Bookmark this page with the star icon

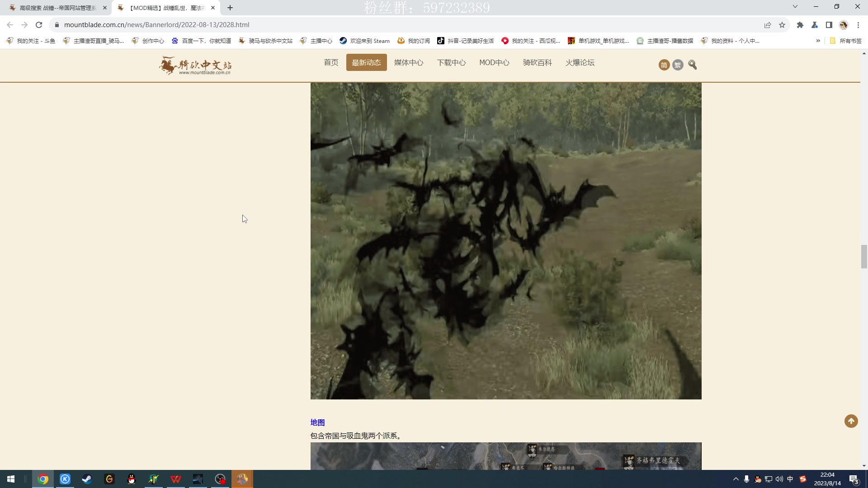tap(782, 25)
